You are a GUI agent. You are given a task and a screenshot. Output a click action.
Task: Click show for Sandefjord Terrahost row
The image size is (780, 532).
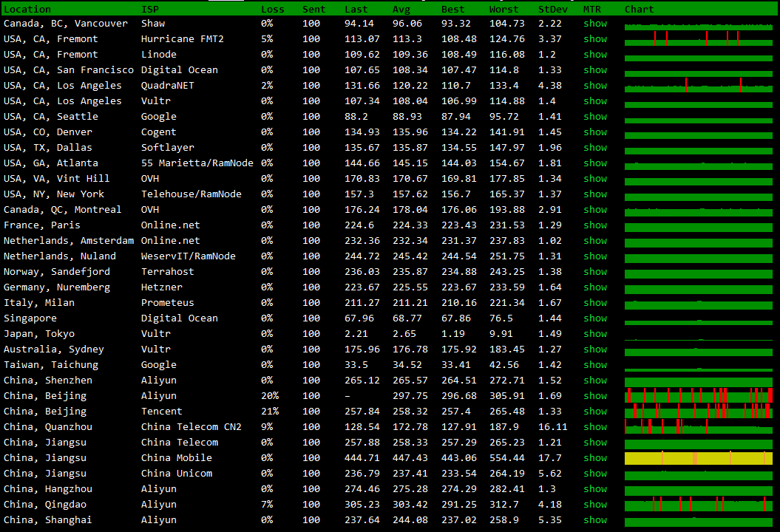[x=595, y=271]
